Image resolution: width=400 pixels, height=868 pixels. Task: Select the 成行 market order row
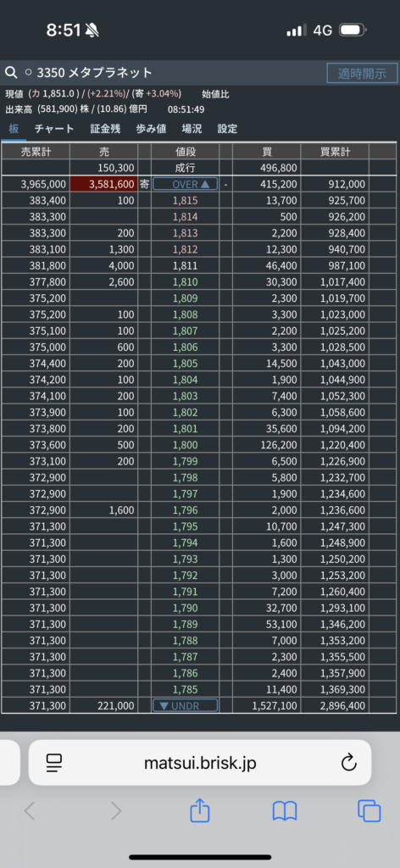200,168
